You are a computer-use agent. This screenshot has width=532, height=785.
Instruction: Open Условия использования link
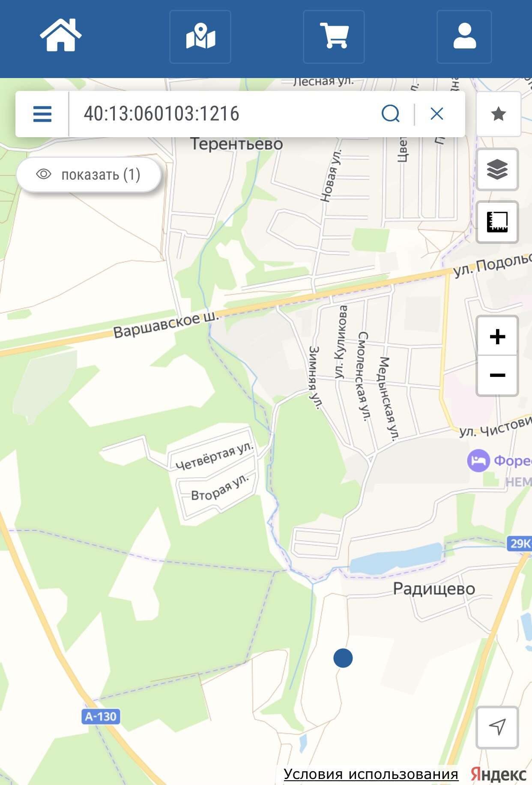pos(371,774)
